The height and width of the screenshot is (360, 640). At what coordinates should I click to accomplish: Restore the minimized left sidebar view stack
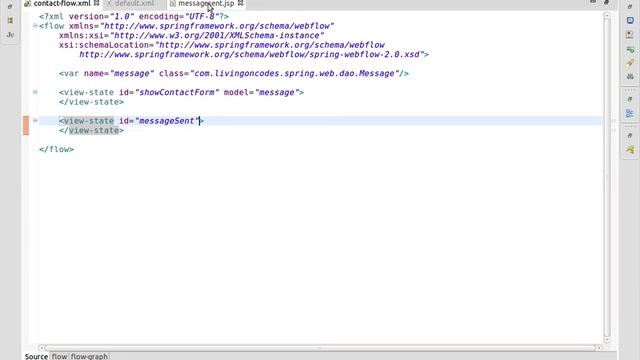(x=10, y=7)
